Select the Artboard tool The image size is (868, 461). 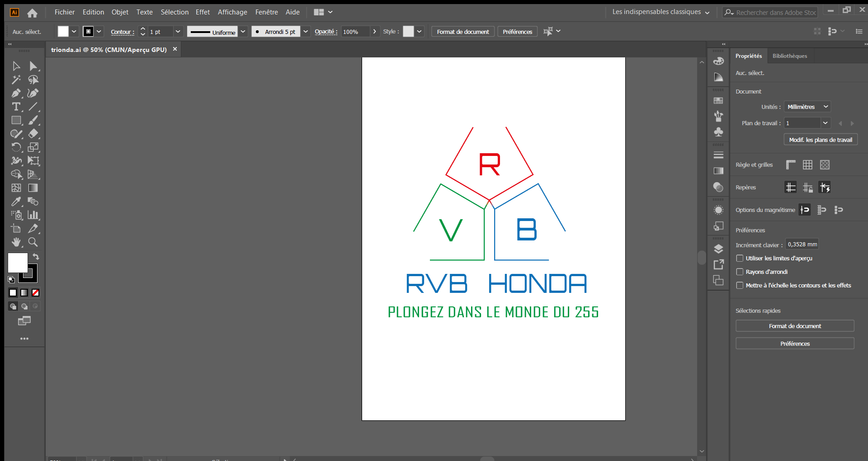pyautogui.click(x=16, y=229)
